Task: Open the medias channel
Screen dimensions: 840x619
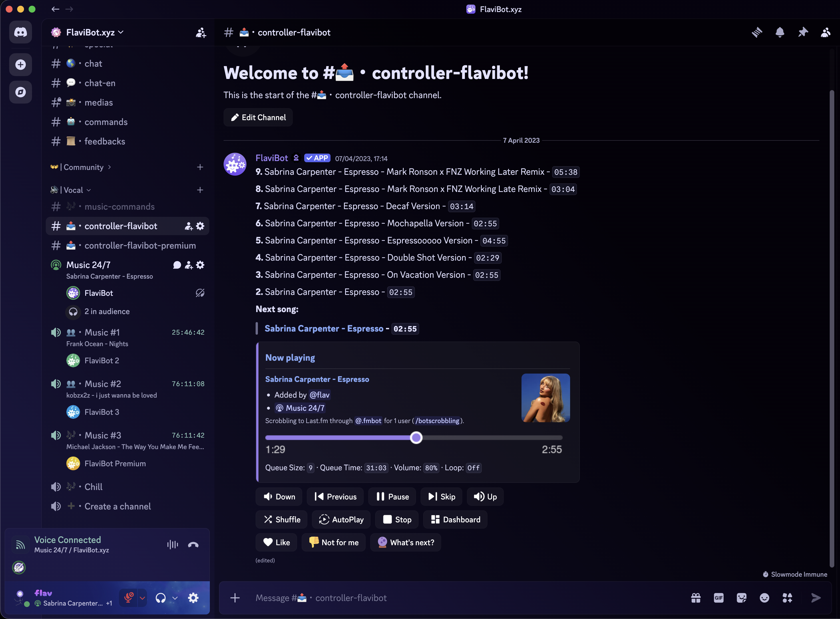Action: (x=127, y=103)
